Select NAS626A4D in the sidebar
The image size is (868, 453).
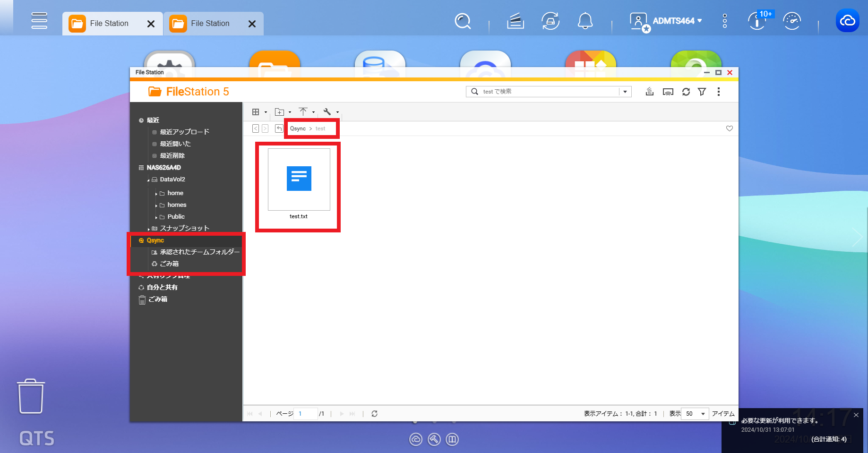[x=163, y=168]
